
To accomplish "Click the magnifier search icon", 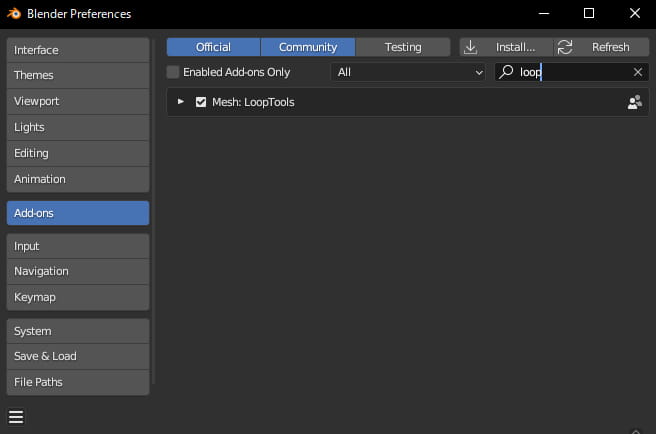I will pyautogui.click(x=506, y=72).
